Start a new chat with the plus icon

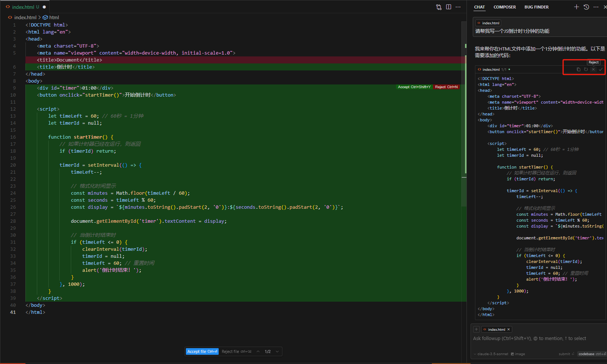click(576, 7)
